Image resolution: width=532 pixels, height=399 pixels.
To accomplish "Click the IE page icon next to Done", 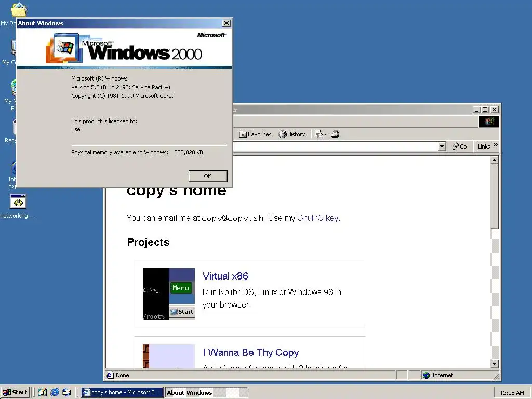I will 110,375.
